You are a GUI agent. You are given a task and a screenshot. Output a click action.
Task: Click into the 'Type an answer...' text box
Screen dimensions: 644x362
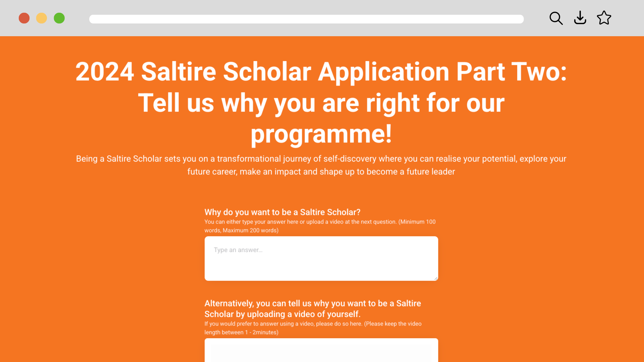click(x=321, y=258)
